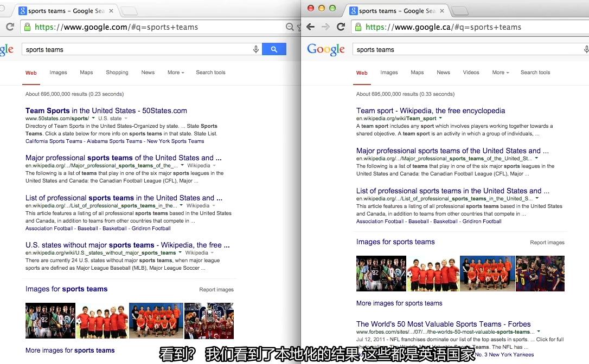
Task: Click search box in google.ca window
Action: pyautogui.click(x=471, y=49)
